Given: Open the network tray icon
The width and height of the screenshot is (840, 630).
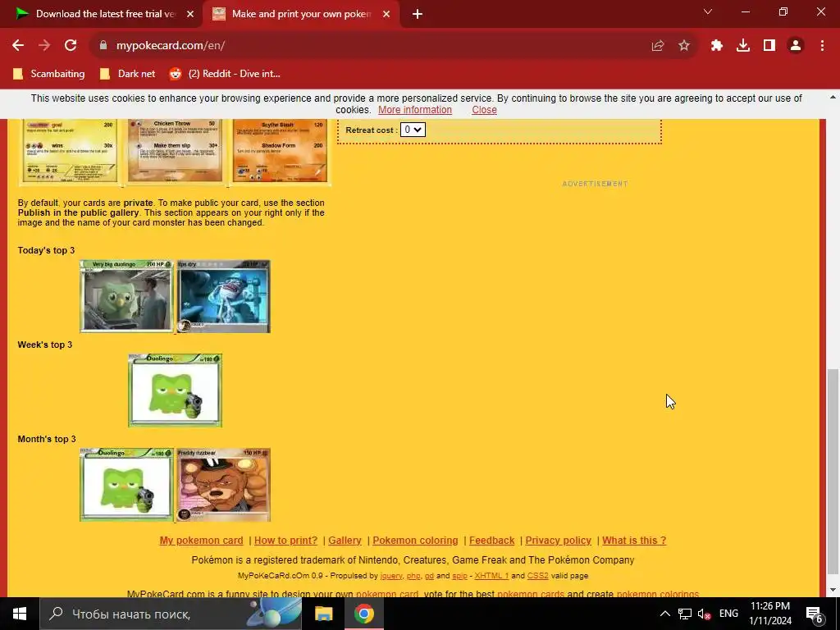Looking at the screenshot, I should coord(685,614).
